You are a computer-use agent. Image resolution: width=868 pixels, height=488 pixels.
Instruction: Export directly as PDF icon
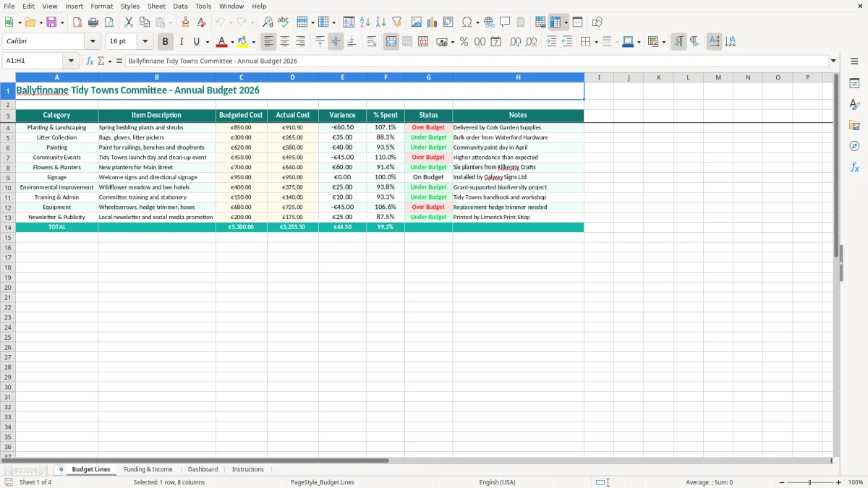tap(77, 22)
